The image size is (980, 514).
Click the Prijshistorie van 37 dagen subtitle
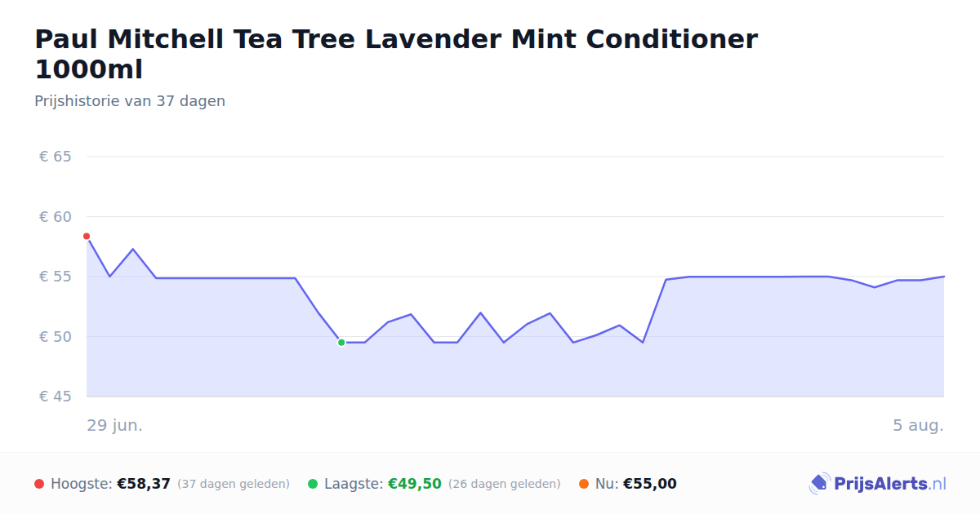(x=130, y=101)
